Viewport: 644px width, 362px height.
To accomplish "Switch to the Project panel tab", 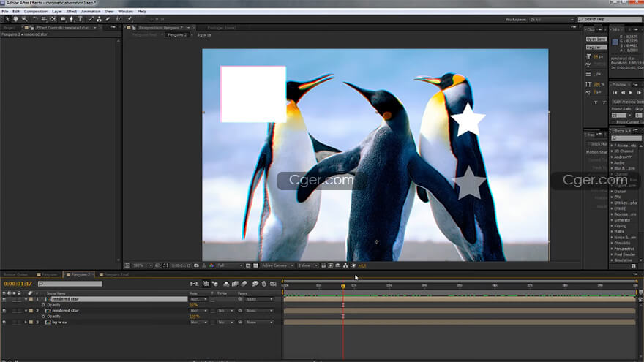I will click(x=9, y=28).
